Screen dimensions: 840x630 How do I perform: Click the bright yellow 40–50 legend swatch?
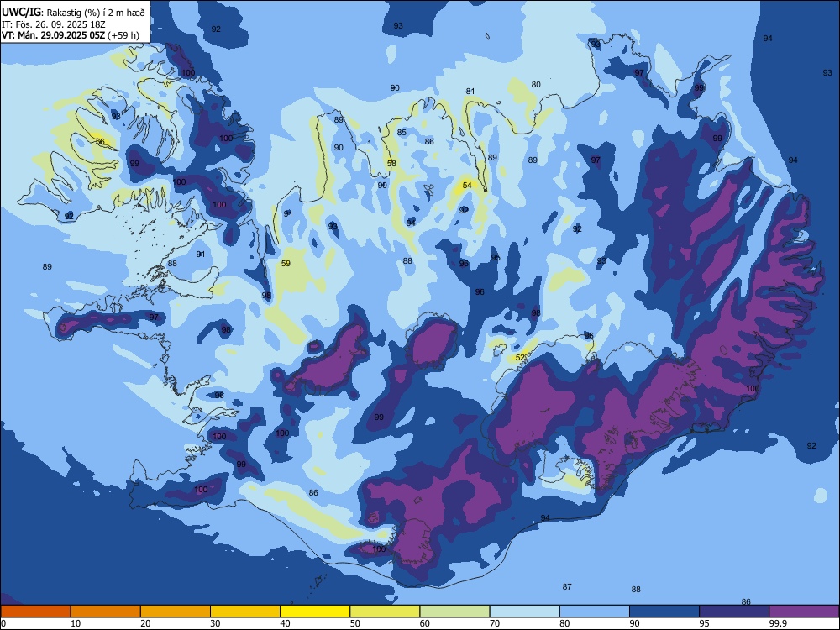(315, 612)
